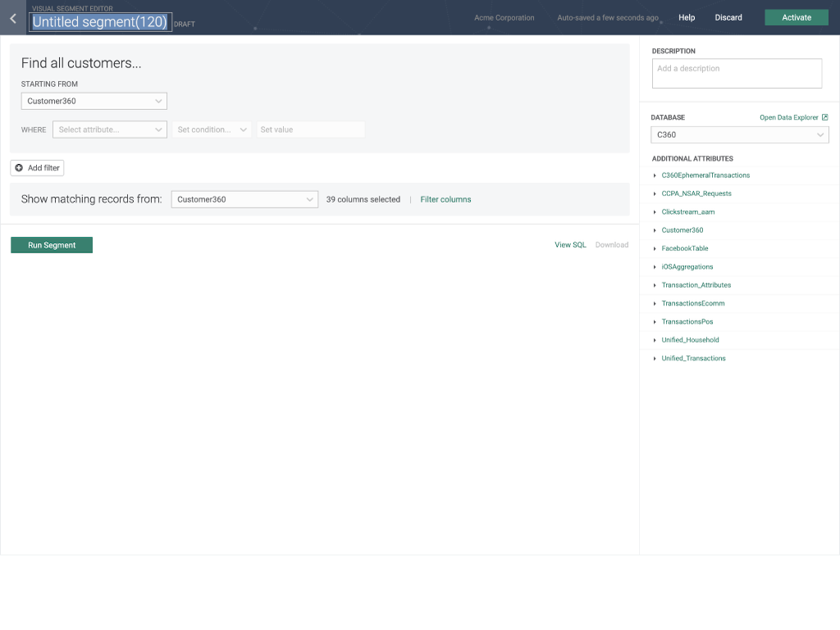Image resolution: width=840 pixels, height=630 pixels.
Task: Click Help in the top bar
Action: (x=687, y=17)
